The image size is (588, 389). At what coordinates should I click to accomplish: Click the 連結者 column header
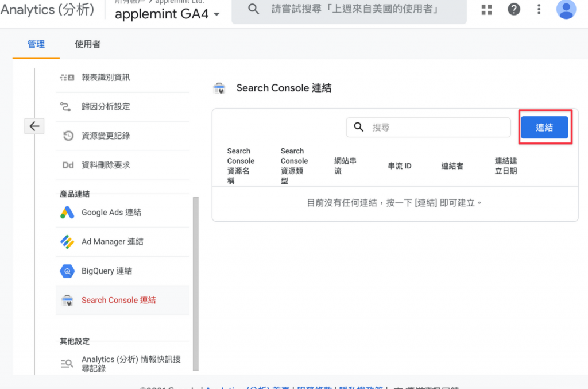tap(452, 166)
